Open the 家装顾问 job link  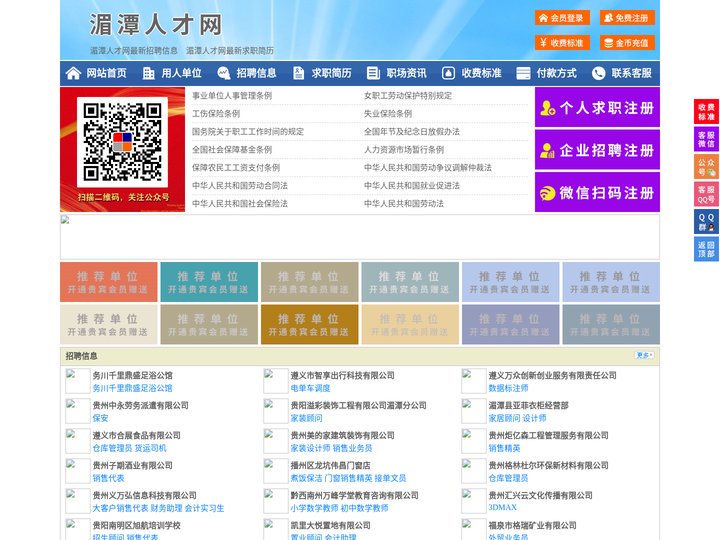(x=306, y=418)
